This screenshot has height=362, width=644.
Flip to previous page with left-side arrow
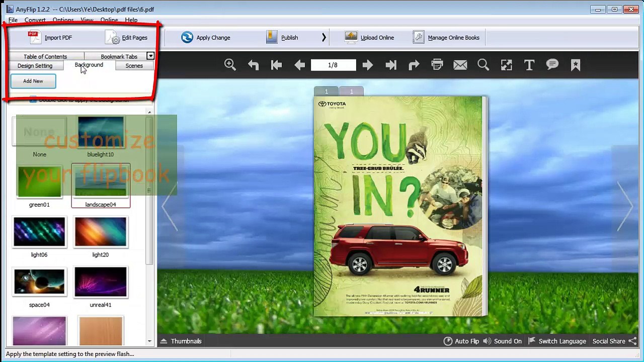click(170, 206)
